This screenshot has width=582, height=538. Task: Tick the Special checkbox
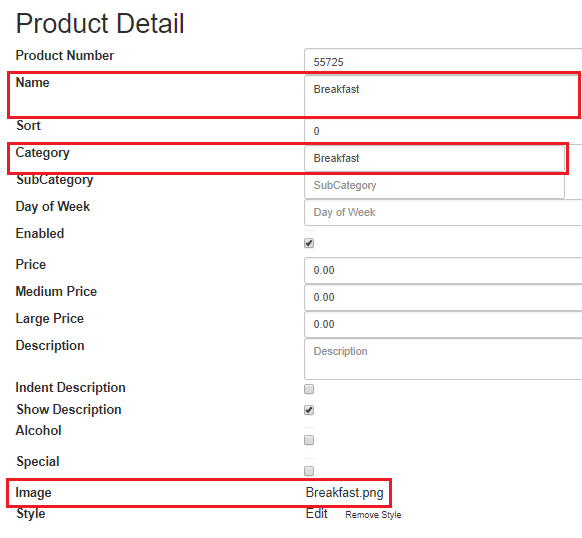pos(309,471)
